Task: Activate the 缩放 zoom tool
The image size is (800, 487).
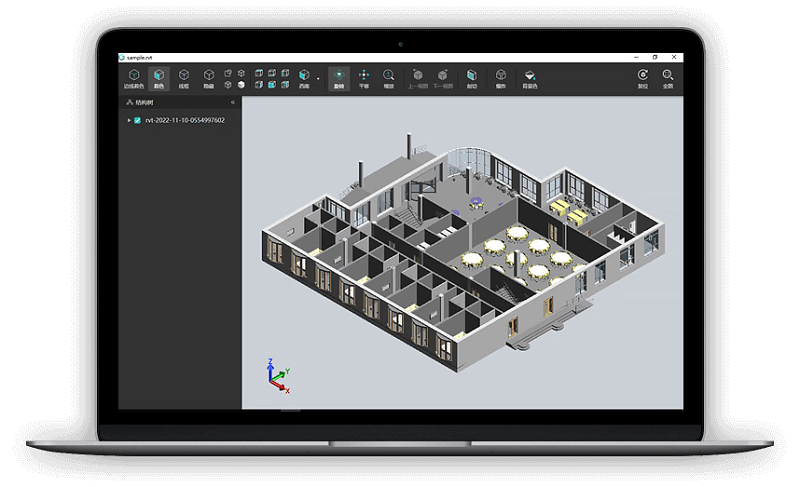Action: click(388, 79)
